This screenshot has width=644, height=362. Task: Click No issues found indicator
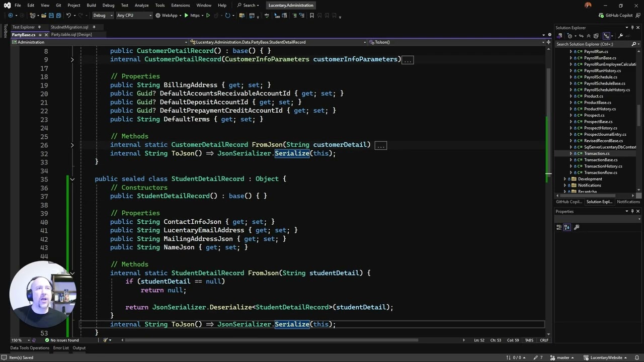62,340
